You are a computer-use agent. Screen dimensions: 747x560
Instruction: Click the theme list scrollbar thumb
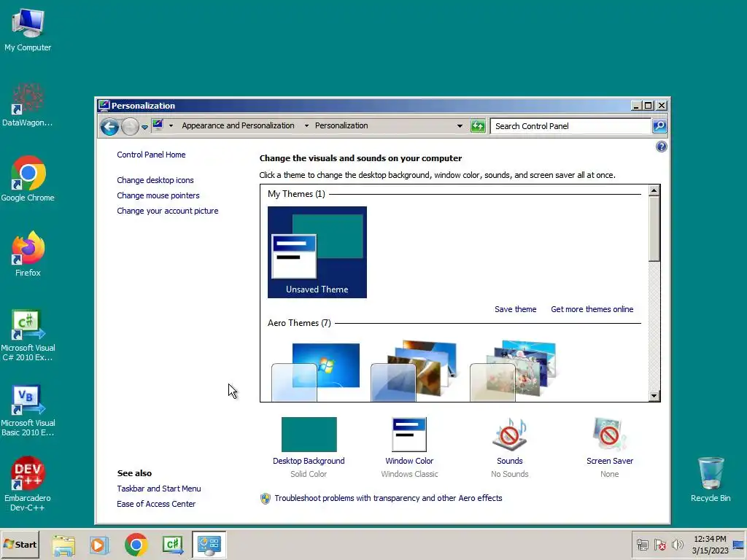(x=654, y=228)
